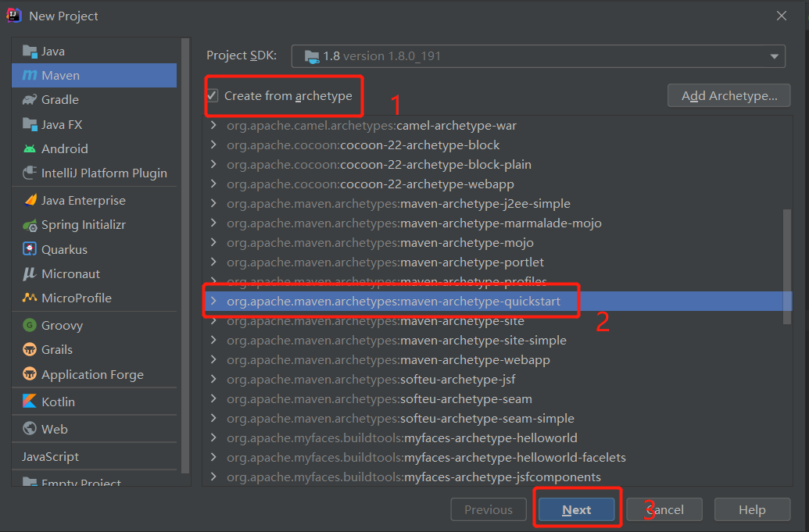This screenshot has height=532, width=809.
Task: Click the Java project type icon
Action: pyautogui.click(x=30, y=52)
